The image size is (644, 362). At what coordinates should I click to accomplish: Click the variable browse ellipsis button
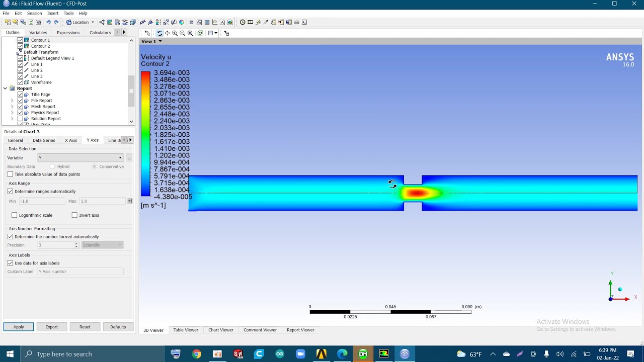coord(129,158)
